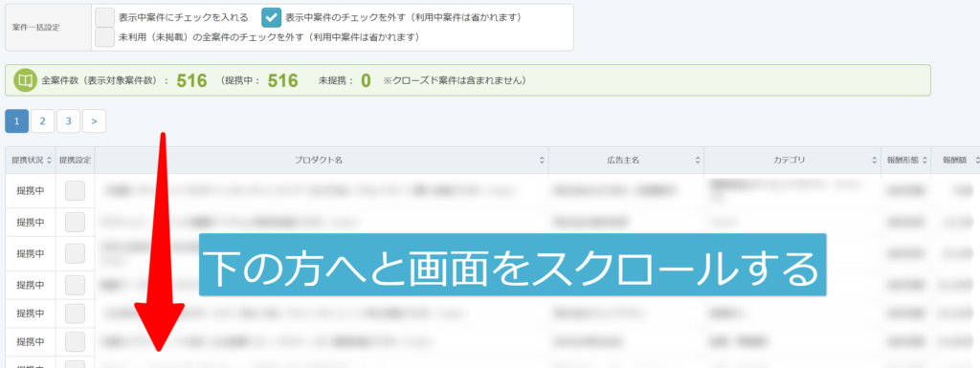The height and width of the screenshot is (368, 980).
Task: Check the 表示中案件にチェックを入れる box
Action: point(104,17)
